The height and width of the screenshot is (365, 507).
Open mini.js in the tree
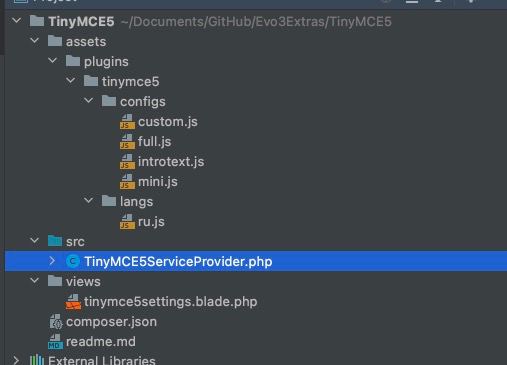coord(158,182)
